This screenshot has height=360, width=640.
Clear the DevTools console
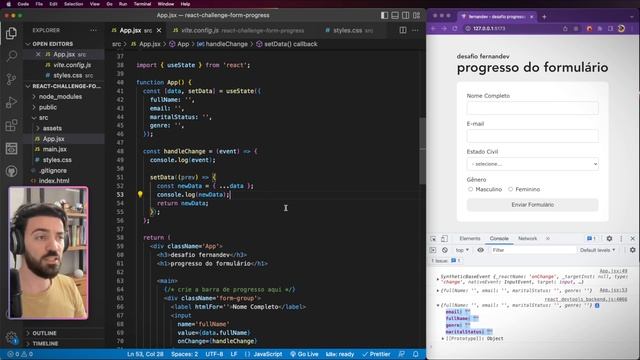pos(444,250)
